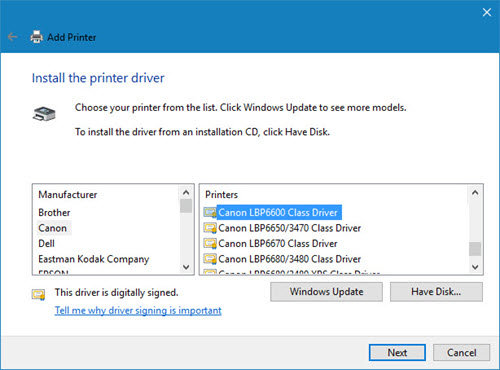This screenshot has height=370, width=500.
Task: Select Eastman Kodak Company manufacturer
Action: [x=94, y=259]
